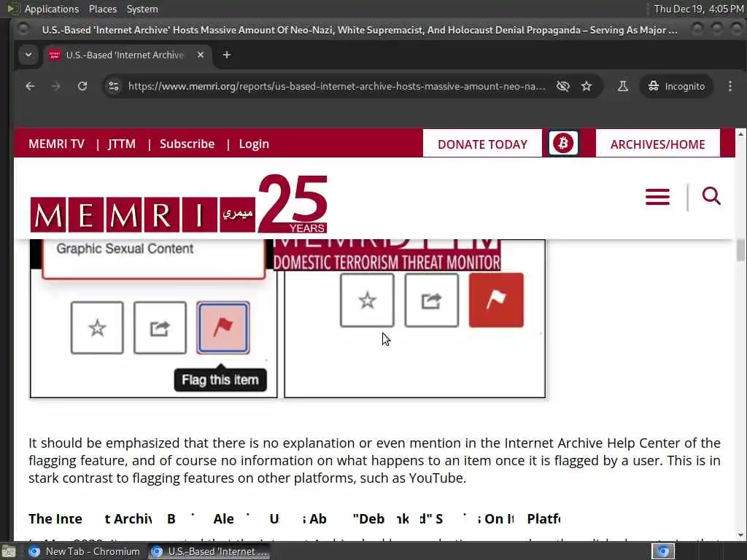The image size is (747, 560).
Task: Click the star icon in right image
Action: pyautogui.click(x=368, y=300)
